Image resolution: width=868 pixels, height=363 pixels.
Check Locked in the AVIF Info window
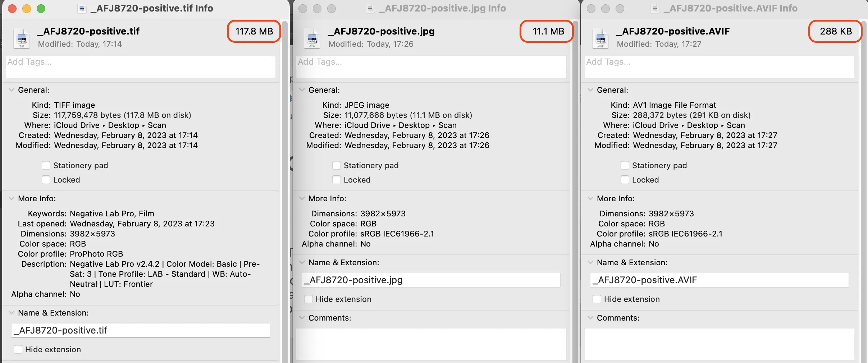(625, 180)
